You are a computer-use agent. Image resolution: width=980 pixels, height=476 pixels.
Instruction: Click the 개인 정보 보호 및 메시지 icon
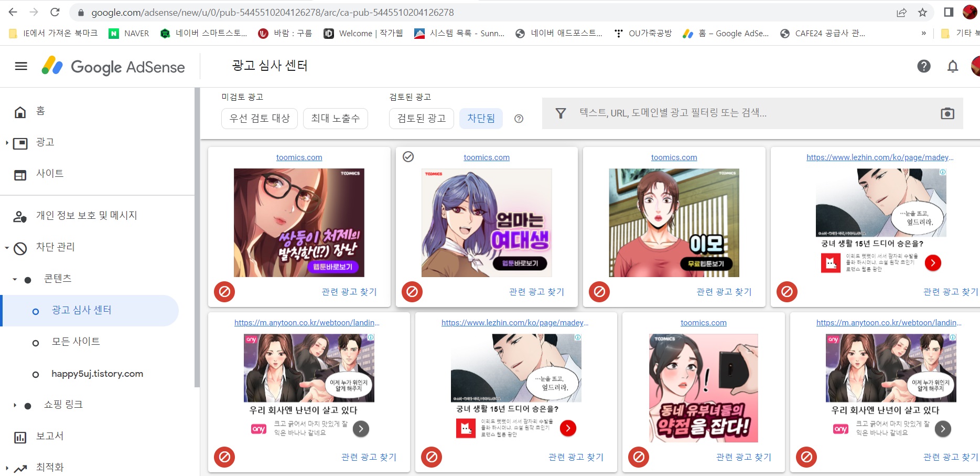[20, 216]
